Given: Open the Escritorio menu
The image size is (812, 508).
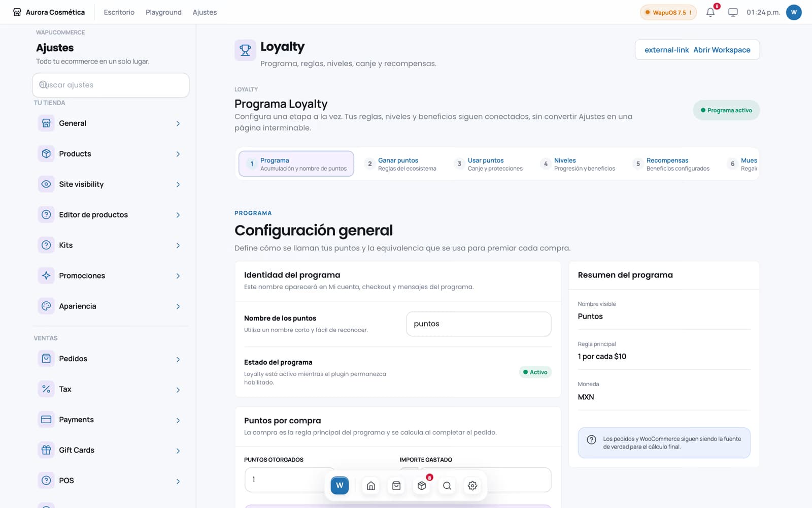Looking at the screenshot, I should pyautogui.click(x=119, y=12).
